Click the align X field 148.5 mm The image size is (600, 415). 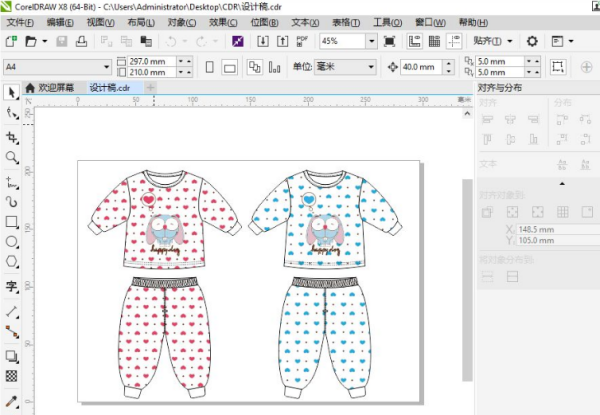[558, 229]
